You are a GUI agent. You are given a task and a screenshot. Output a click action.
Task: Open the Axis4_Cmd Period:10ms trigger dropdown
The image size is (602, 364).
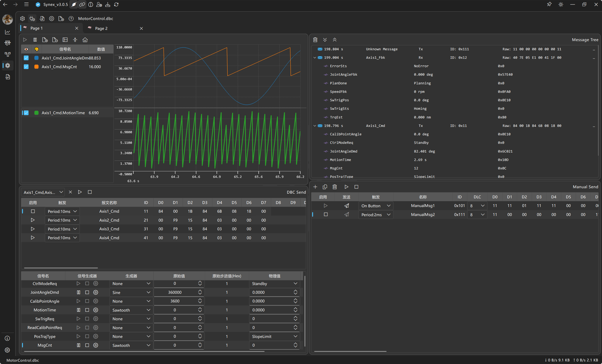tap(62, 238)
